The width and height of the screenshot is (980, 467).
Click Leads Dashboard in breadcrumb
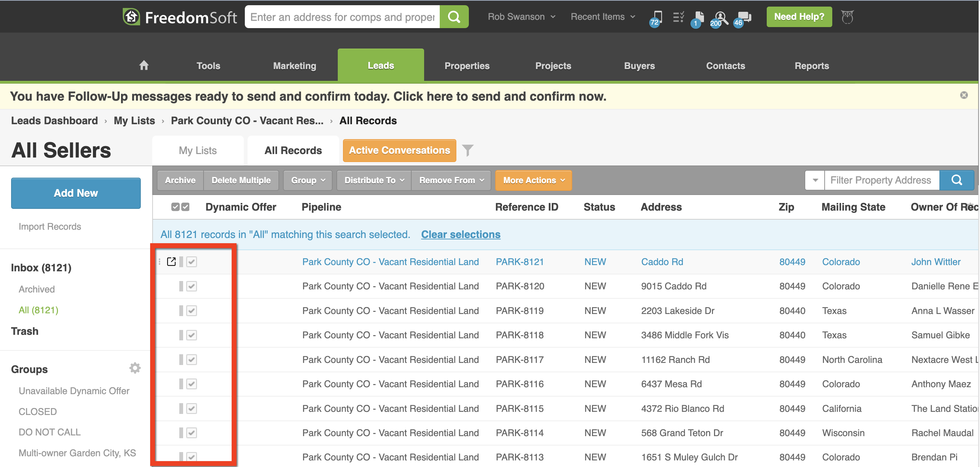click(x=54, y=121)
